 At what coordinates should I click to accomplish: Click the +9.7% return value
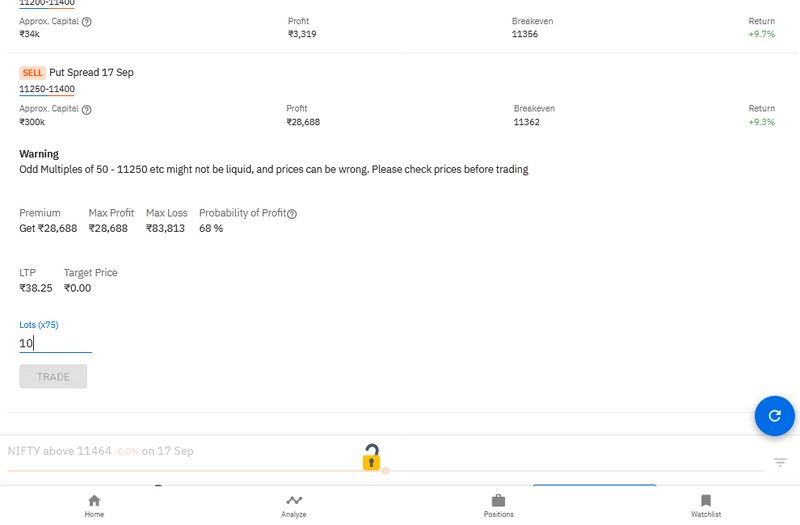[x=761, y=34]
